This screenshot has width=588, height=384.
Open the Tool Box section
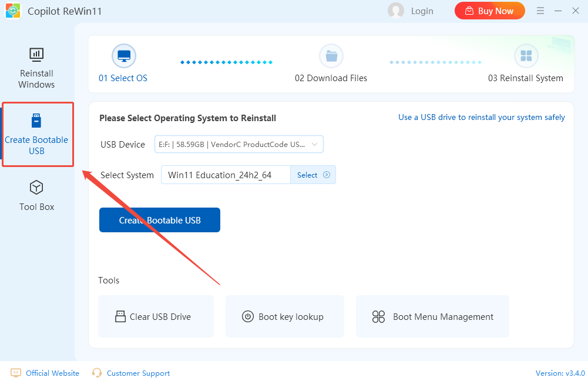pyautogui.click(x=36, y=196)
